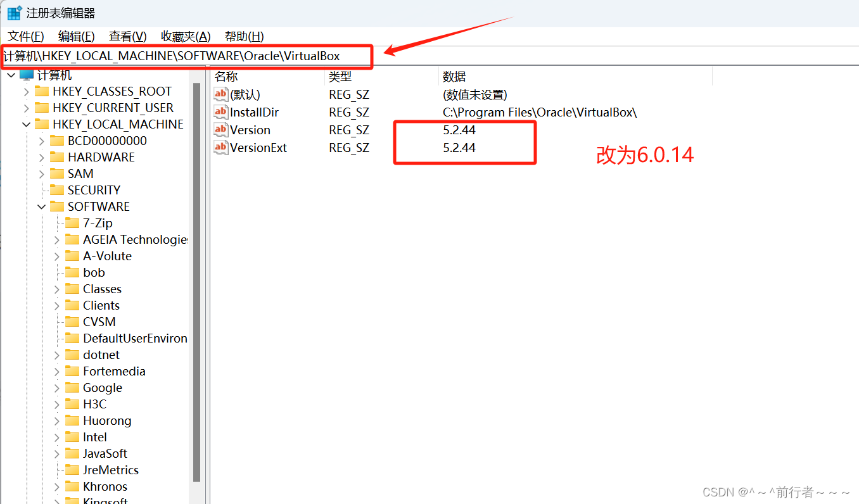Click string value icon beside VersionExt
Screen dimensions: 859x504
(220, 148)
